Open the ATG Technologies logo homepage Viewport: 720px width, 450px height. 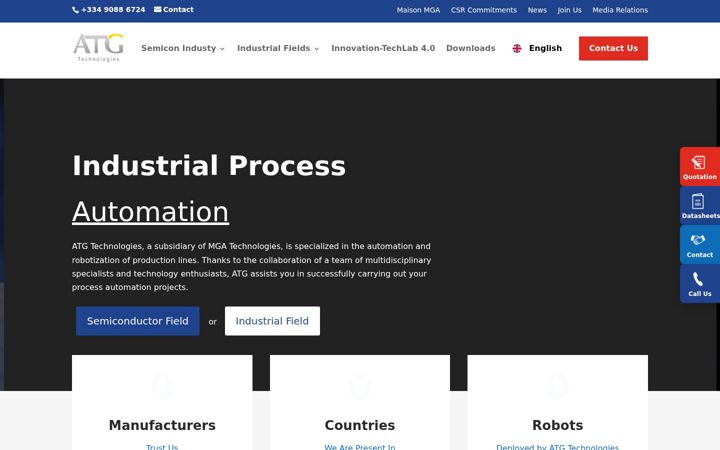tap(99, 47)
